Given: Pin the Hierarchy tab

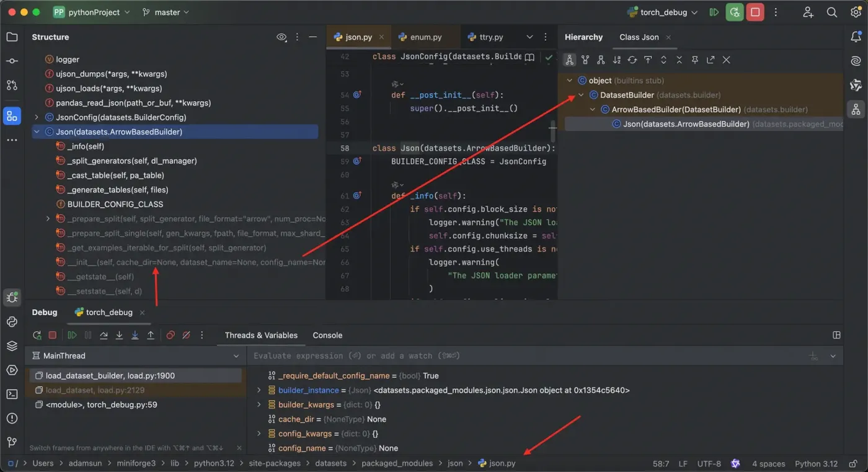Looking at the screenshot, I should point(695,60).
